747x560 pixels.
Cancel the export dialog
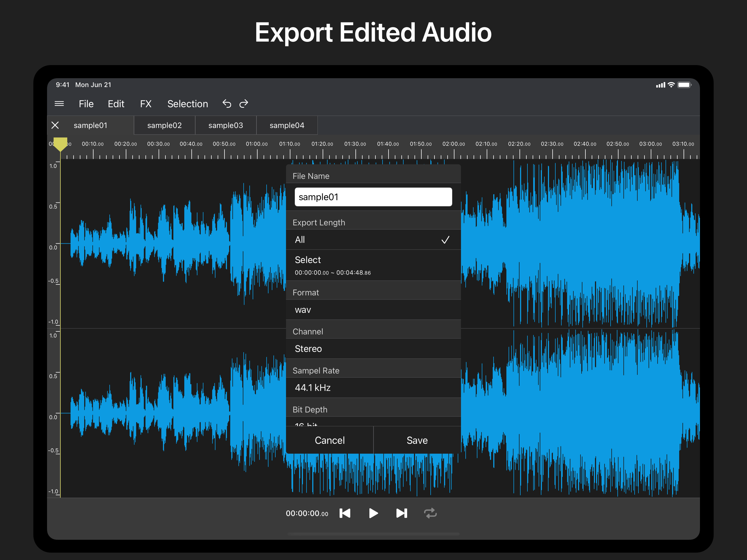[x=329, y=441]
